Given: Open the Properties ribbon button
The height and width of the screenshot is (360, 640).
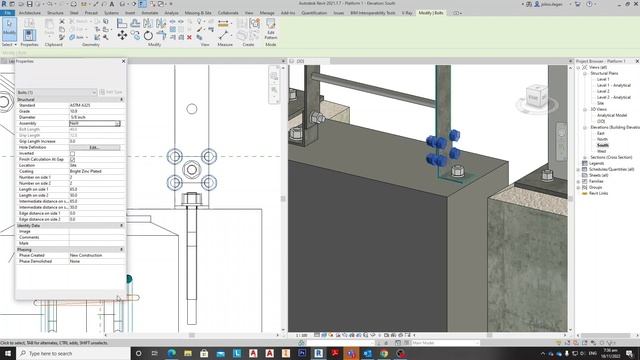Looking at the screenshot, I should click(x=29, y=35).
